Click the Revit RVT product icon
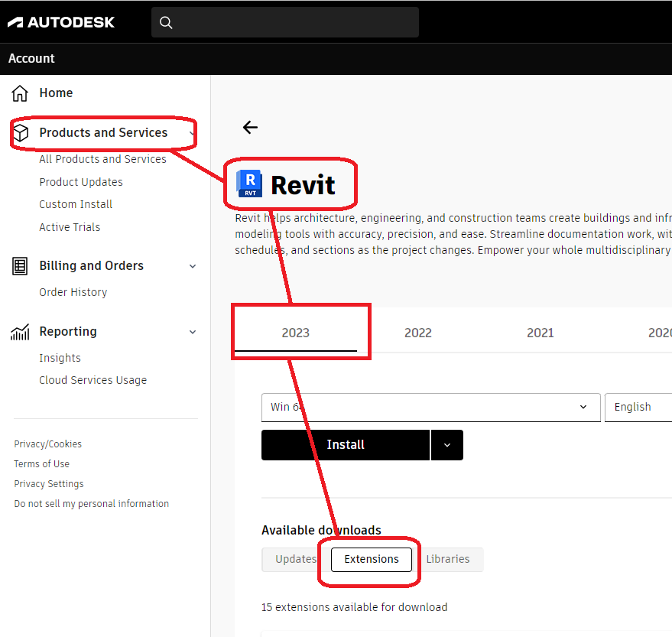672x637 pixels. click(248, 183)
